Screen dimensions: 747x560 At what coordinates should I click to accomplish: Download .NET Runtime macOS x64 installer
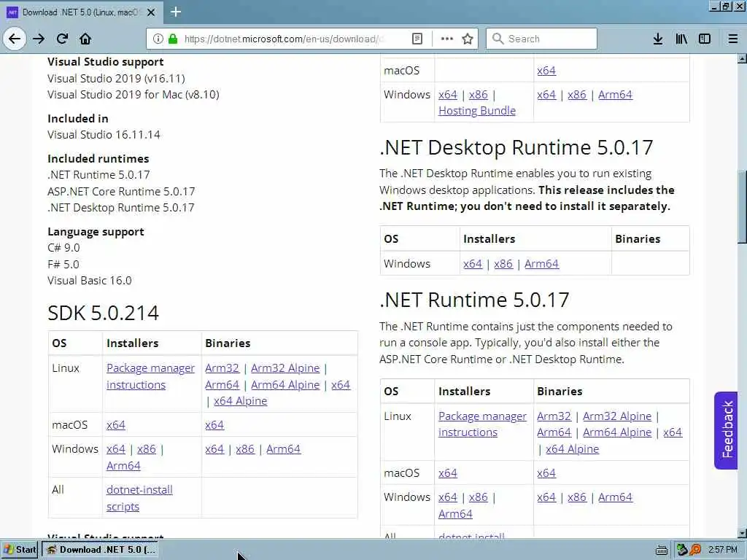[x=448, y=472]
